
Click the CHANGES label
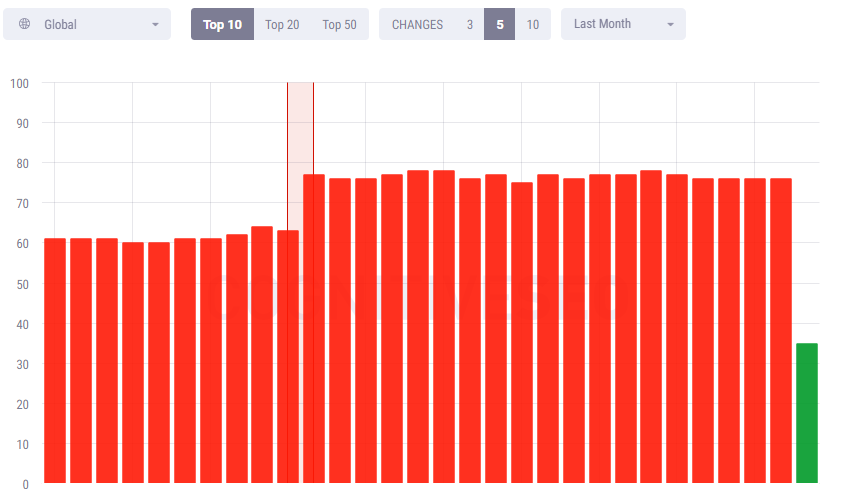coord(417,25)
